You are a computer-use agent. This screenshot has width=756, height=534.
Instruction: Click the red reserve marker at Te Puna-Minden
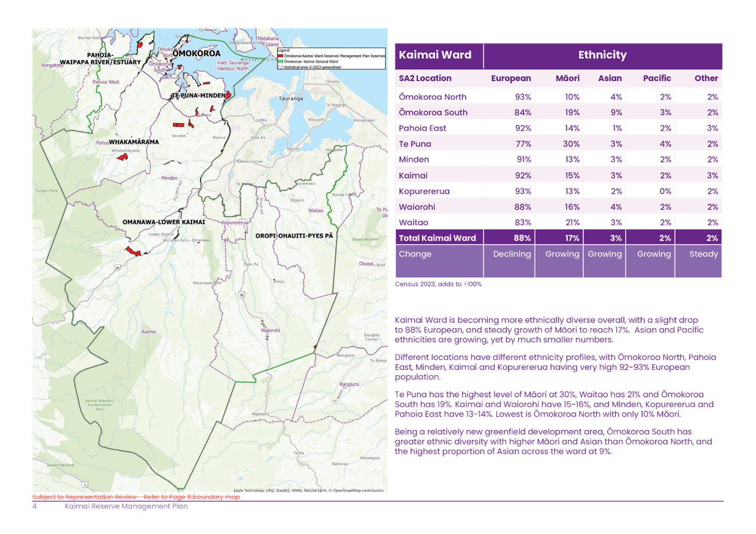[229, 96]
